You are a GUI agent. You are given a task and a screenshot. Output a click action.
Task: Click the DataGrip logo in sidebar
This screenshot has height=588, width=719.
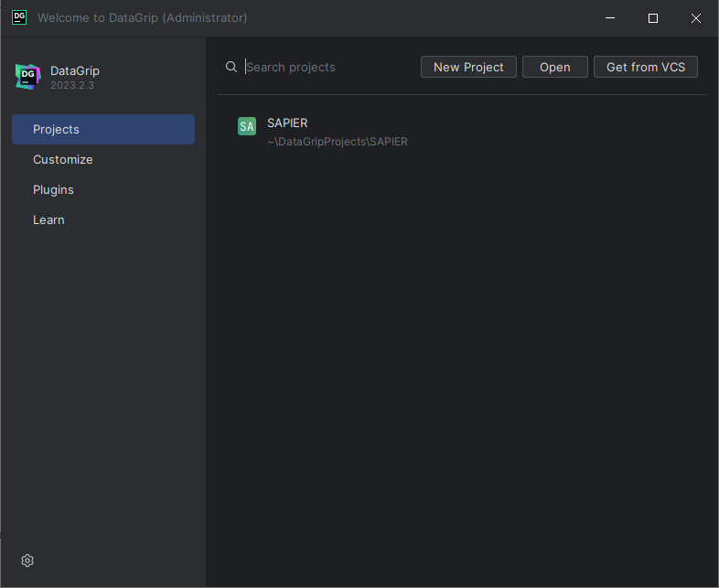(28, 77)
